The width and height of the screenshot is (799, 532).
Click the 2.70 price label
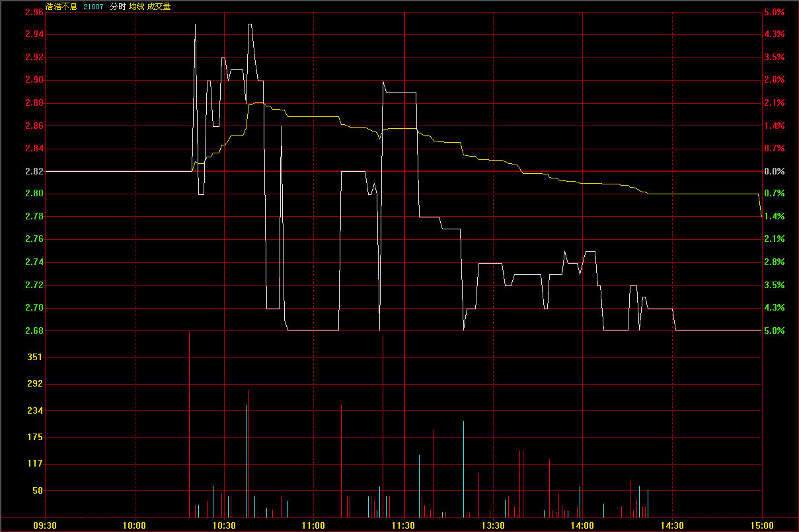point(34,308)
